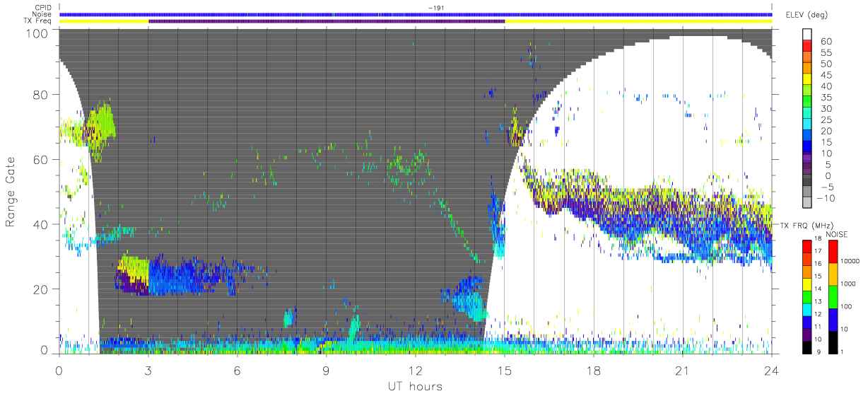Pick the cyan 20-25 swatch in ELEV colorbar
The image size is (868, 401).
pyautogui.click(x=808, y=124)
